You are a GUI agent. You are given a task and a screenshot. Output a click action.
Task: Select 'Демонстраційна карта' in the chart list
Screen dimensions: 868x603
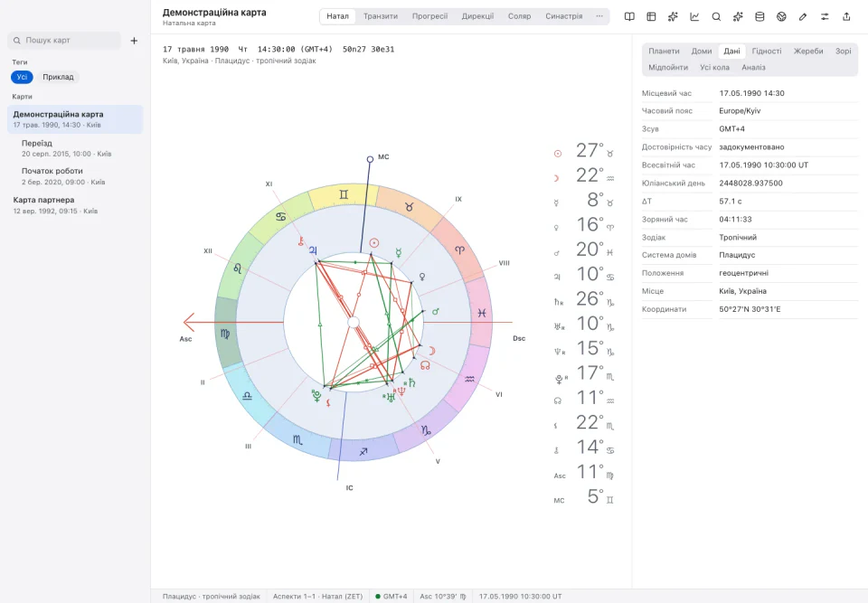[x=75, y=119]
